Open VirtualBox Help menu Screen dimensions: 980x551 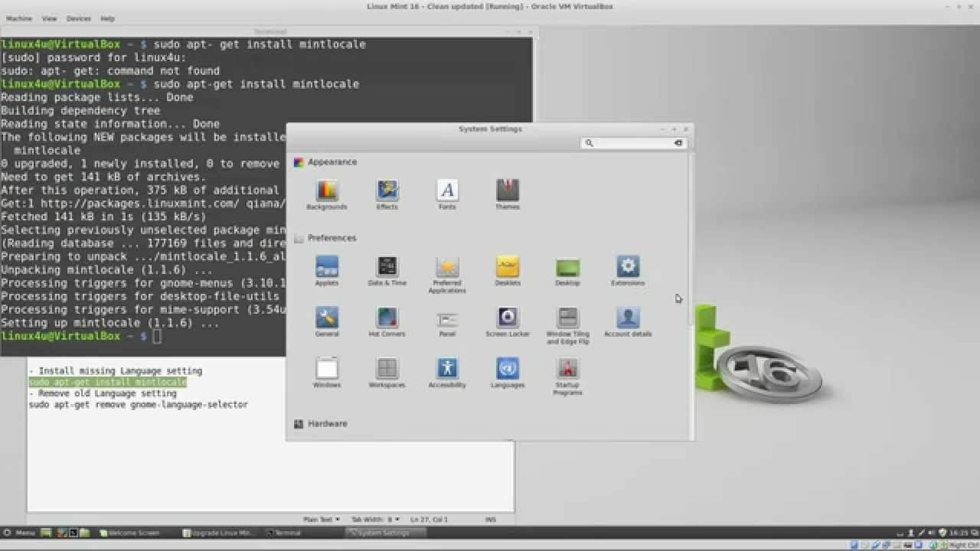pyautogui.click(x=107, y=18)
